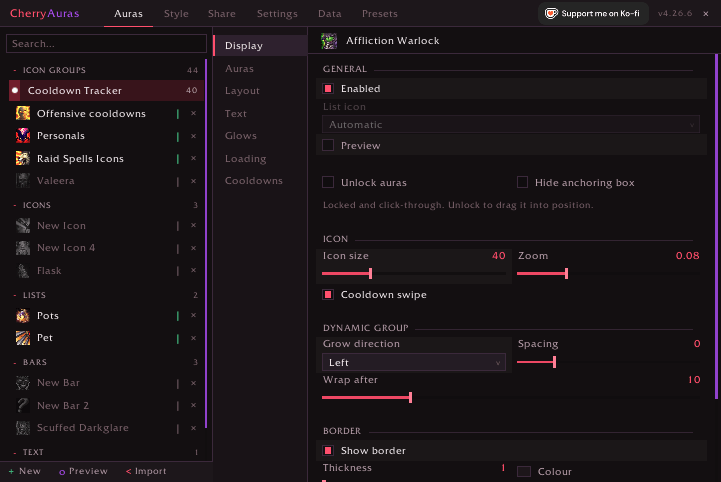Viewport: 721px width, 482px height.
Task: Click the Pet list icon
Action: coord(23,338)
